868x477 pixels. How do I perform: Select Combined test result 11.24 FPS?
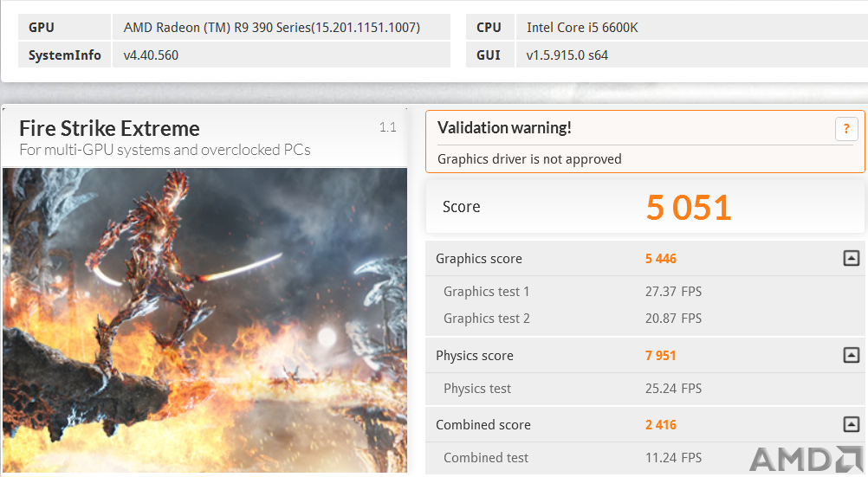coord(673,458)
